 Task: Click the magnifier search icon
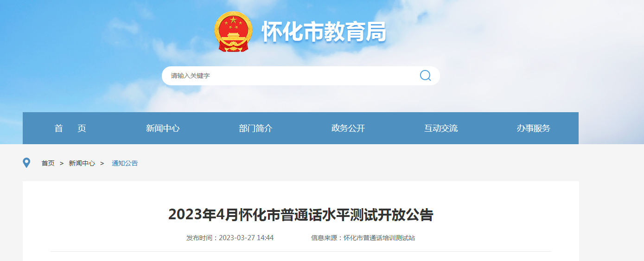click(x=425, y=76)
